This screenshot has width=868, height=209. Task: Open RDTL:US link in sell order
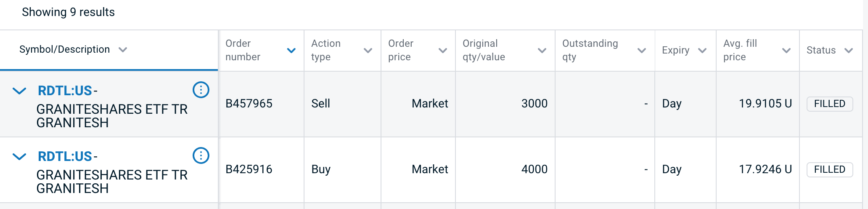coord(65,91)
